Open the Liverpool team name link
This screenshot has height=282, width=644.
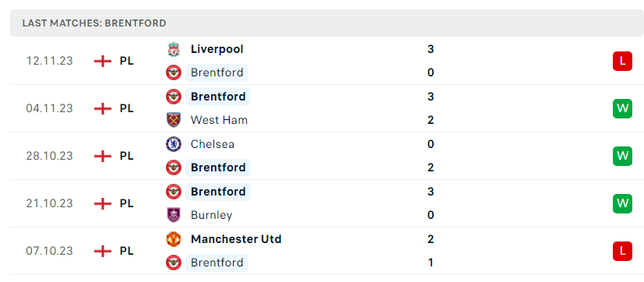[x=216, y=49]
